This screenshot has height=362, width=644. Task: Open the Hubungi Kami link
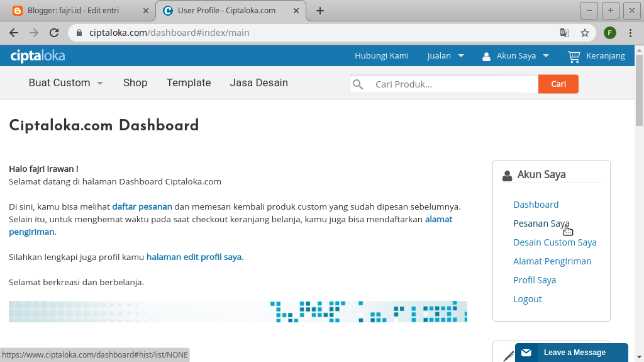click(382, 56)
